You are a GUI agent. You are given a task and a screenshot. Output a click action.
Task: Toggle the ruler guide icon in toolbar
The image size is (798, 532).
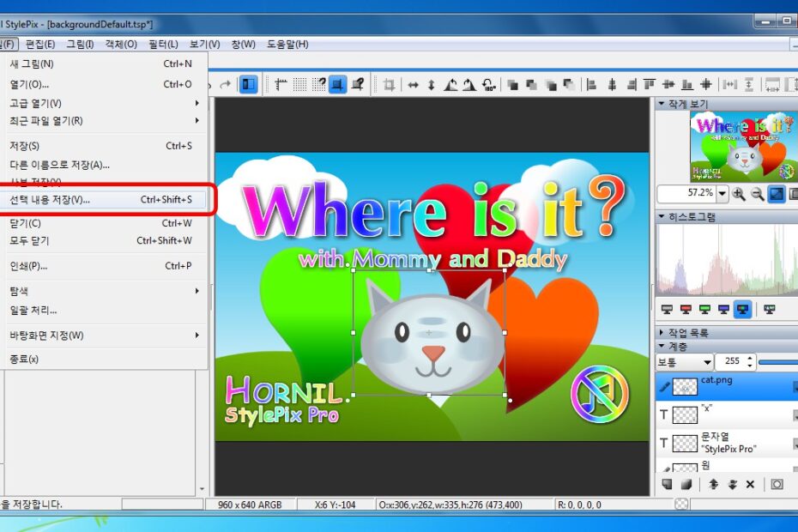(281, 84)
